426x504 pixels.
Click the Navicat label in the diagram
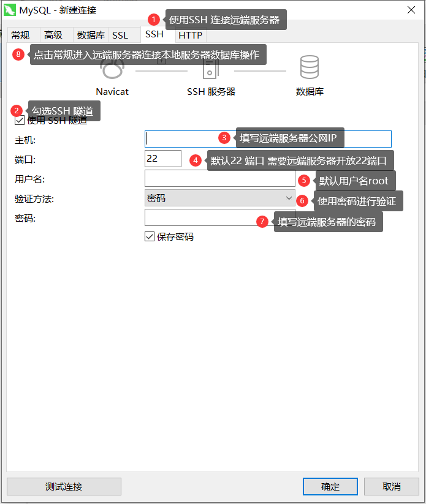click(112, 92)
